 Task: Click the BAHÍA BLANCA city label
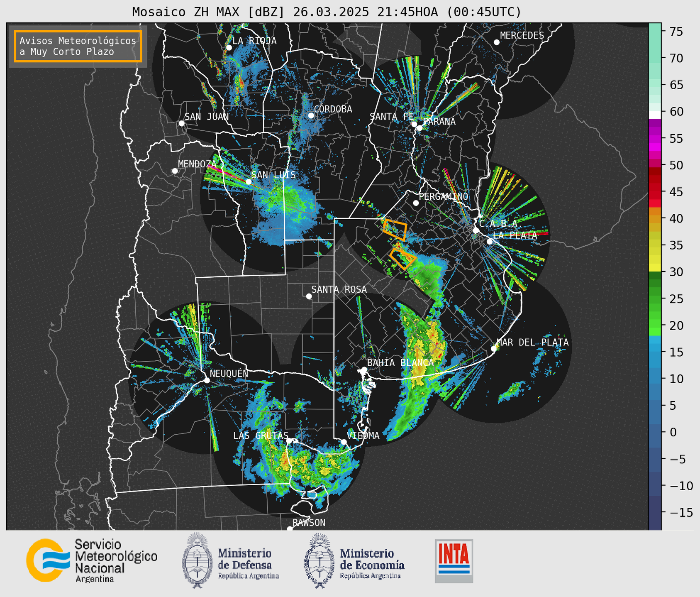pyautogui.click(x=400, y=363)
